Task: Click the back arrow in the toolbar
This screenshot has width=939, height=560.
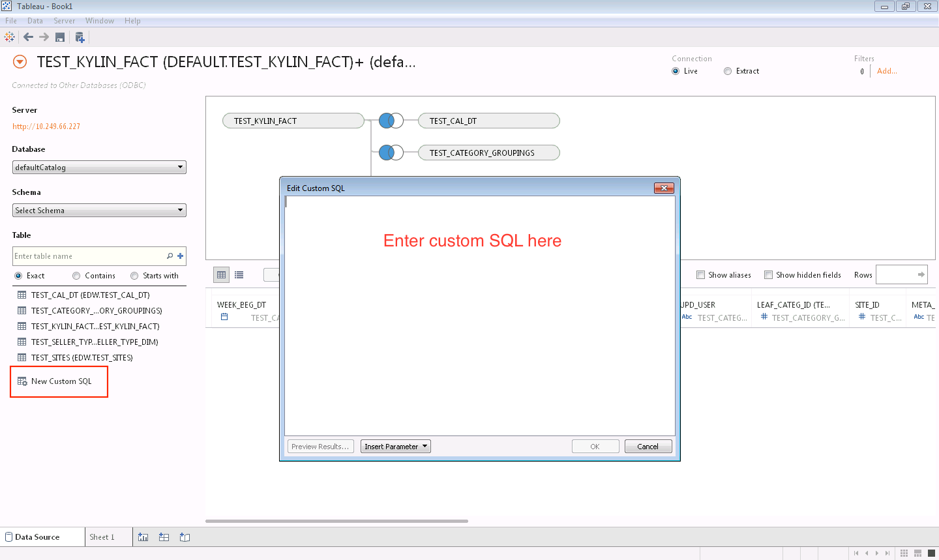Action: click(28, 37)
